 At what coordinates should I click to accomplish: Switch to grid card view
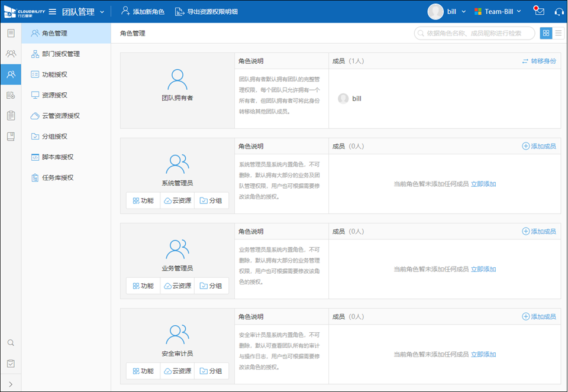546,33
